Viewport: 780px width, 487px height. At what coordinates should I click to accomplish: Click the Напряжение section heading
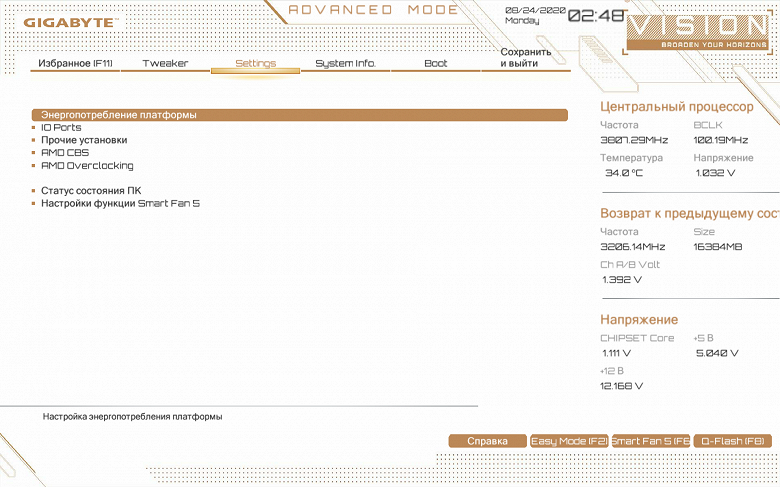click(639, 319)
